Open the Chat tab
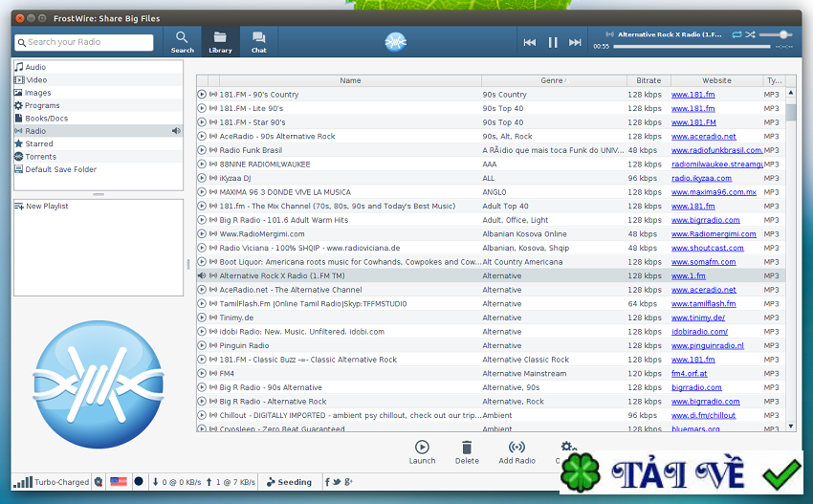This screenshot has height=504, width=813. click(x=258, y=41)
